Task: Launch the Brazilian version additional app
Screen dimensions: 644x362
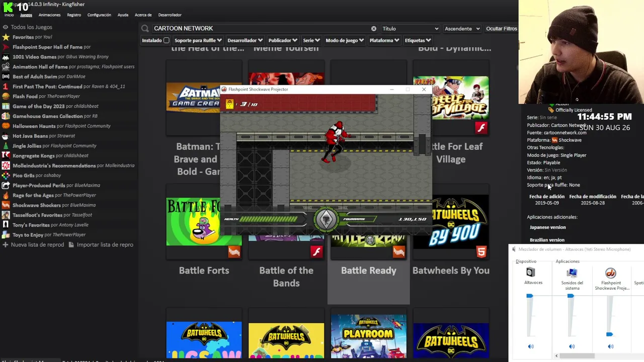Action: click(547, 240)
